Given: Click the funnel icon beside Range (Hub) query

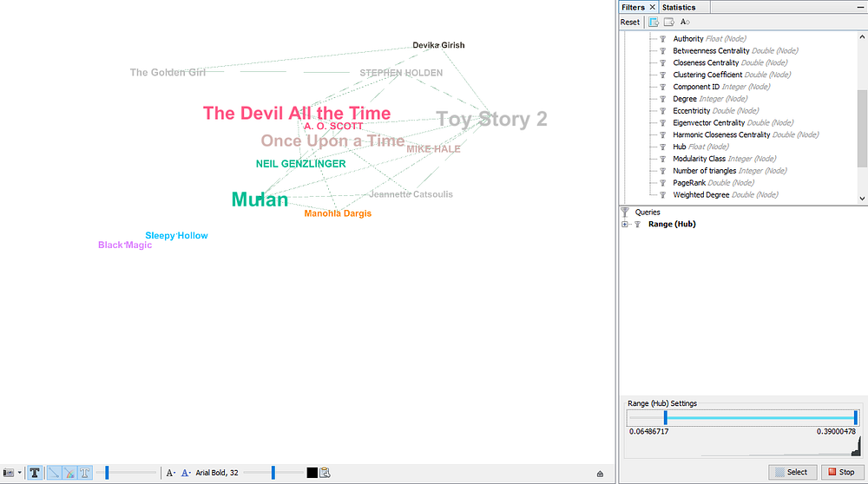Looking at the screenshot, I should (x=638, y=225).
